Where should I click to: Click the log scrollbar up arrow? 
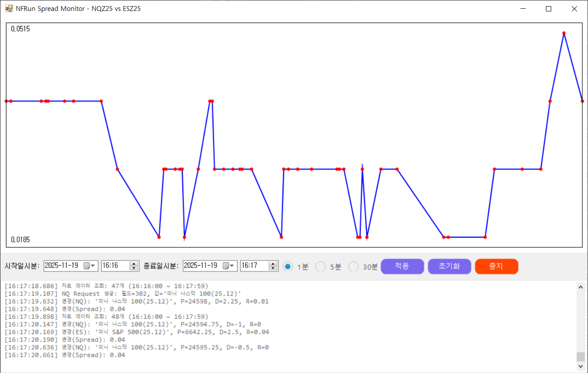581,287
